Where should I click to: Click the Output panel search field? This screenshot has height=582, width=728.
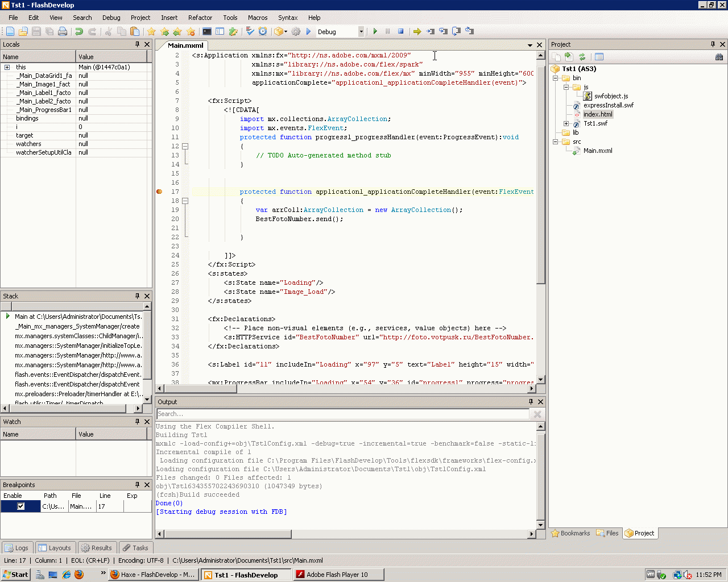(x=341, y=414)
